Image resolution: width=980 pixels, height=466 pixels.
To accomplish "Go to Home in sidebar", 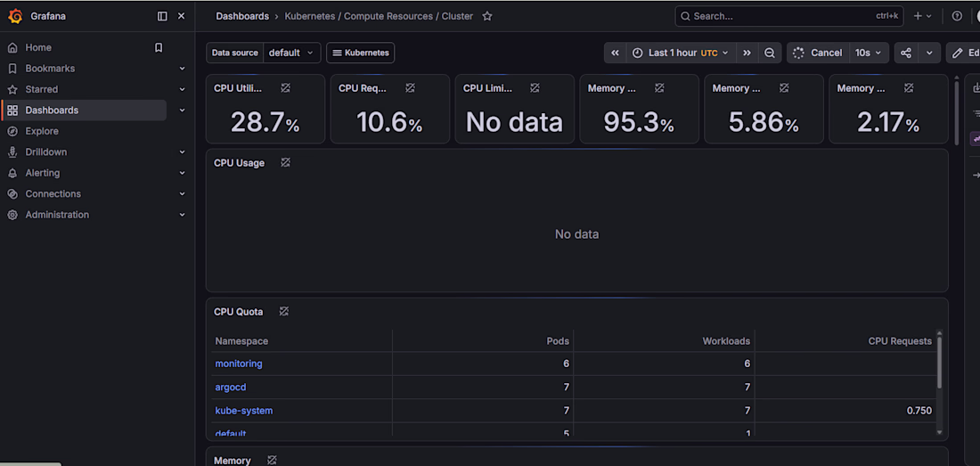I will point(38,47).
